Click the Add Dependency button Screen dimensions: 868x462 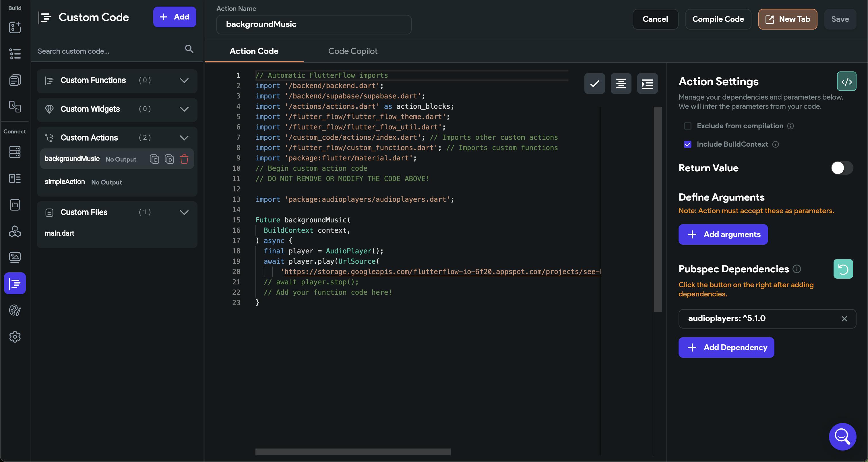[726, 348]
